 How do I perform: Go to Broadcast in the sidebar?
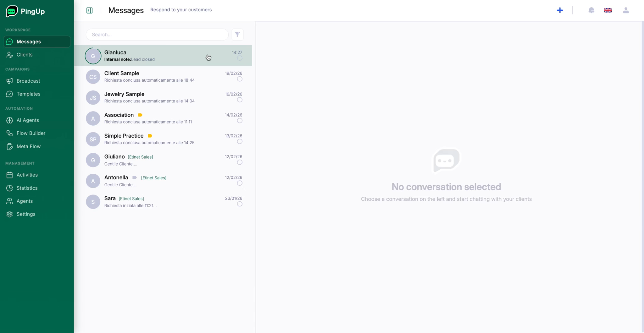click(28, 81)
